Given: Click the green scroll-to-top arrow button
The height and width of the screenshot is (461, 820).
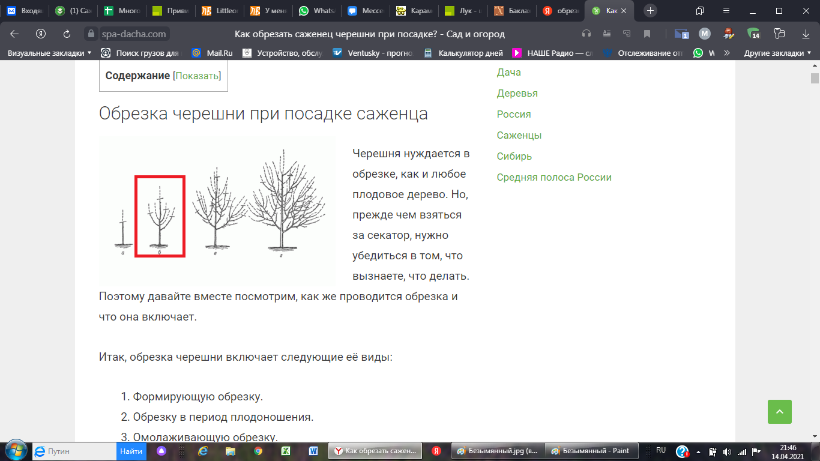Looking at the screenshot, I should [779, 411].
